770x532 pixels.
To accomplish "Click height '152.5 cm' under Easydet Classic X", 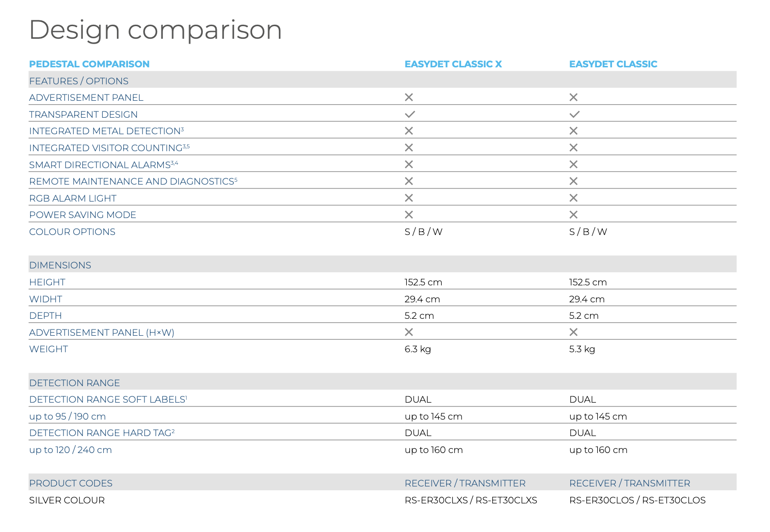I will pos(423,282).
